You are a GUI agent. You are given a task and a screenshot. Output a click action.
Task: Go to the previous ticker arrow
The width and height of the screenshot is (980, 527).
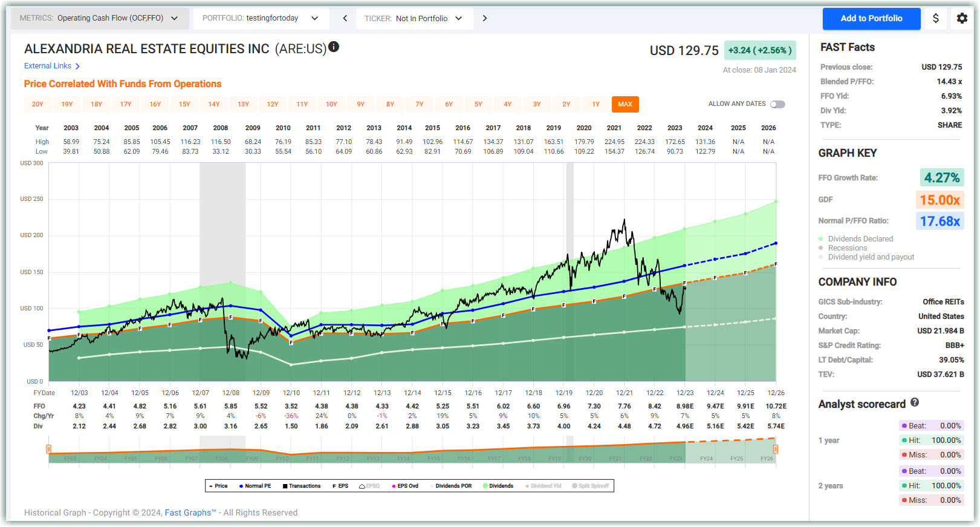[345, 18]
